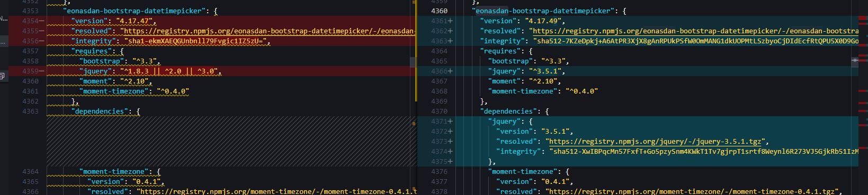The width and height of the screenshot is (868, 195).
Task: Click removed line number 4356 in gutter
Action: click(30, 41)
